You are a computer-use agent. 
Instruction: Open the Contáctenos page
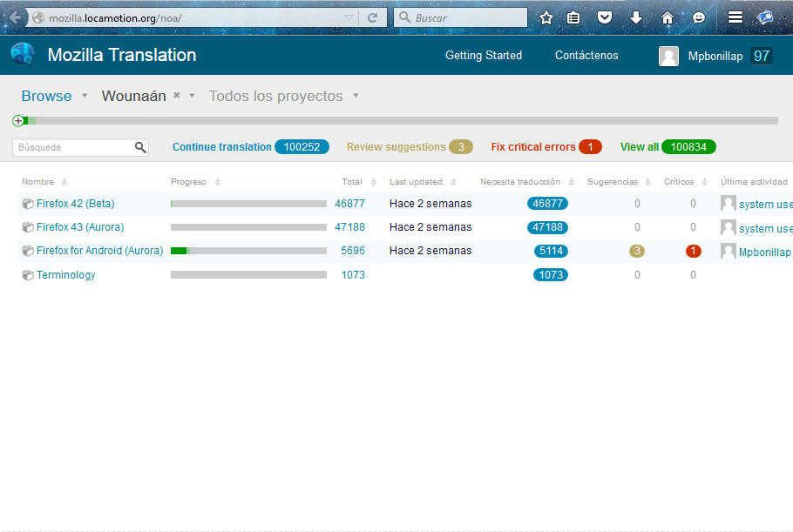pos(586,56)
